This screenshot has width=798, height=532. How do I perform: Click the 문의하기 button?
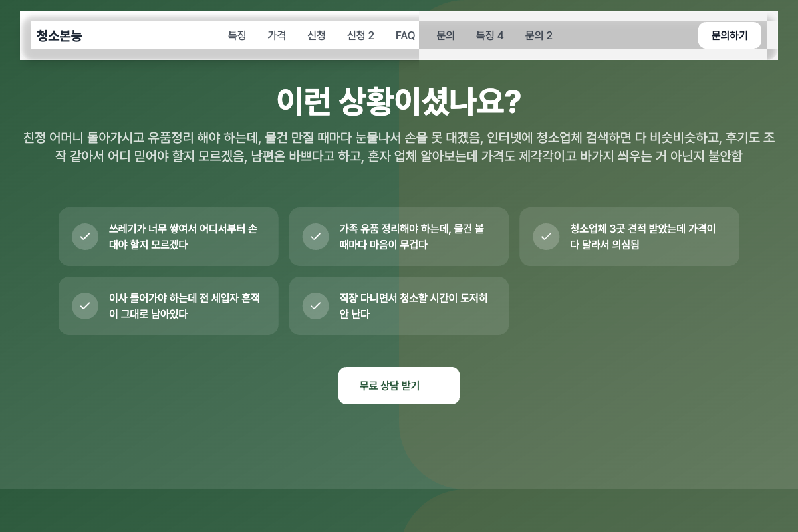coord(730,35)
